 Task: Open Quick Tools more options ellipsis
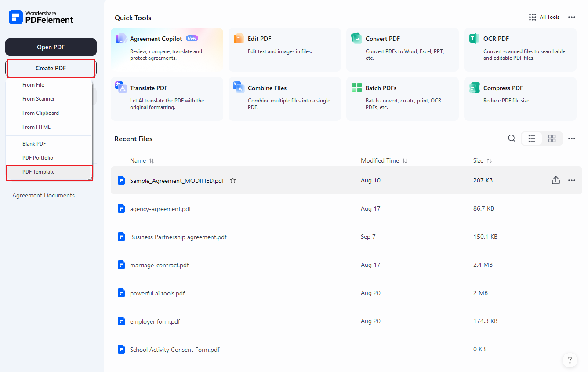point(571,17)
